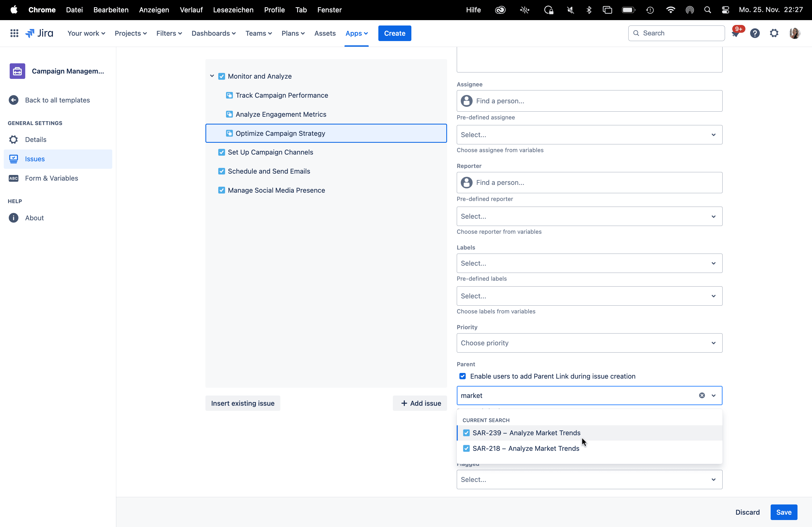This screenshot has height=527, width=812.
Task: Click the Details gear icon in sidebar
Action: (x=13, y=140)
